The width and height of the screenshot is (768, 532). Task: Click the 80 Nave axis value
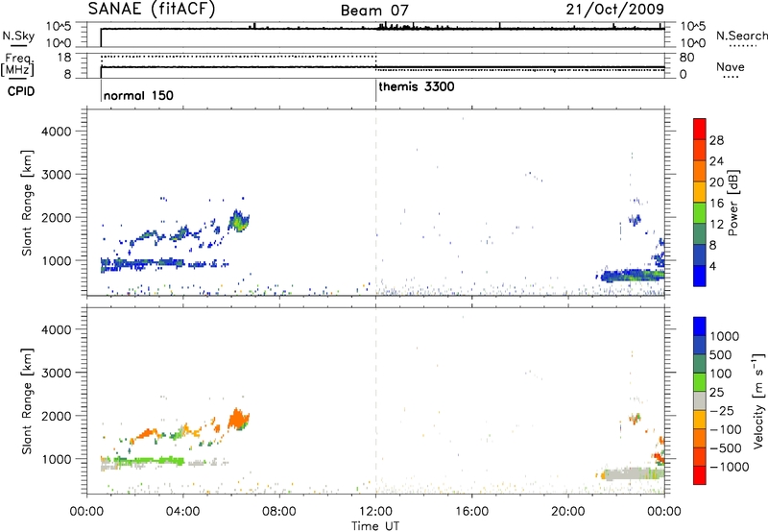pyautogui.click(x=686, y=58)
